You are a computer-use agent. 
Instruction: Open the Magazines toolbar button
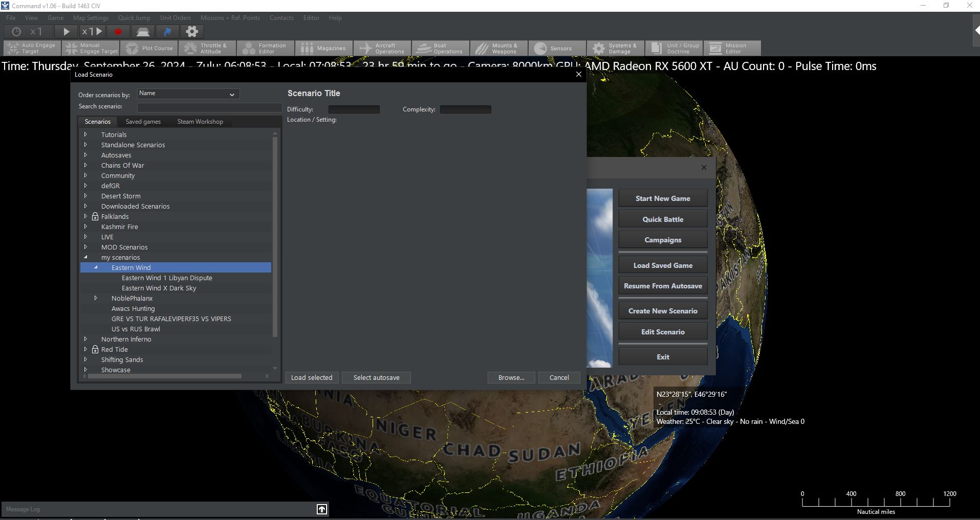324,49
